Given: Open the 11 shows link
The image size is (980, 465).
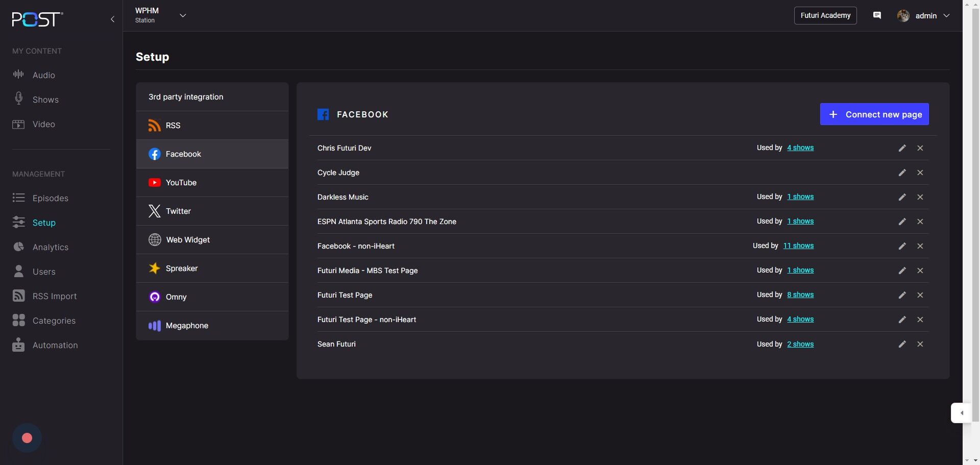Looking at the screenshot, I should 799,246.
